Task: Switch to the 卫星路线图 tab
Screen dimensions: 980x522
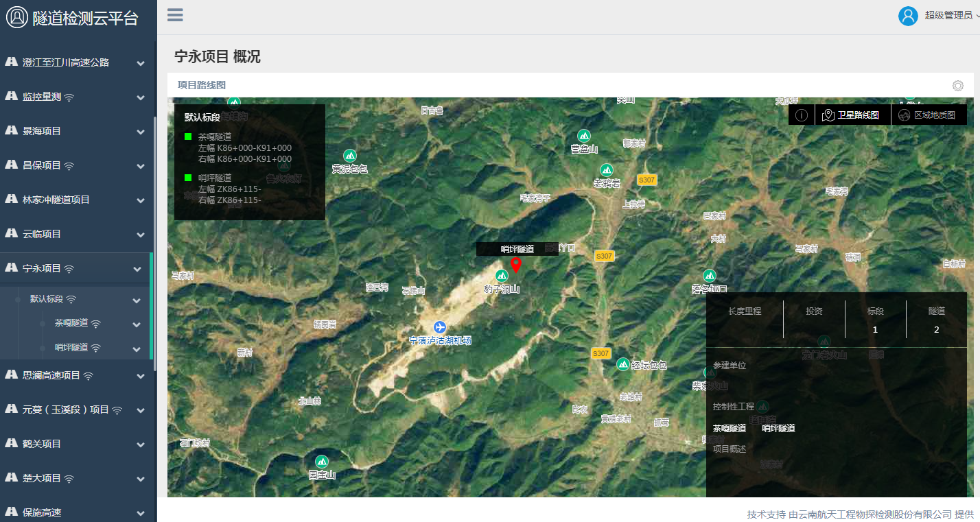Action: point(852,115)
